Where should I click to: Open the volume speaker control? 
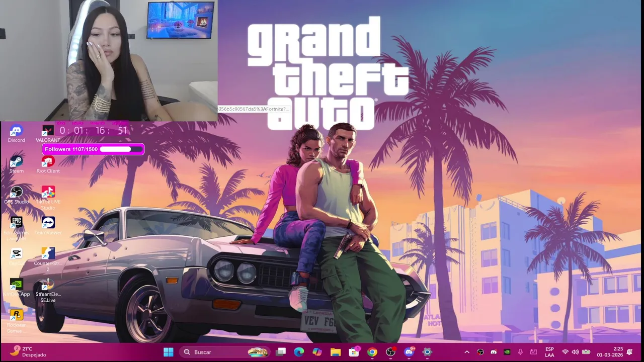point(575,352)
